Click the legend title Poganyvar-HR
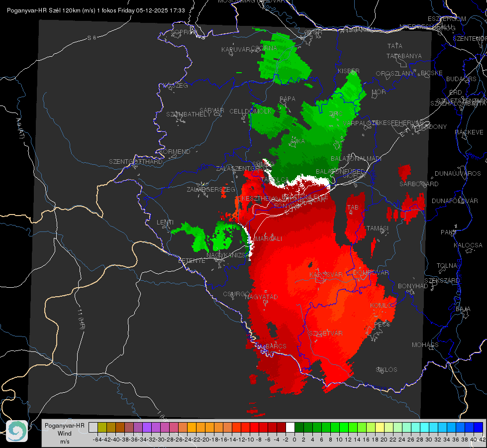This screenshot has height=448, width=487. coord(64,426)
